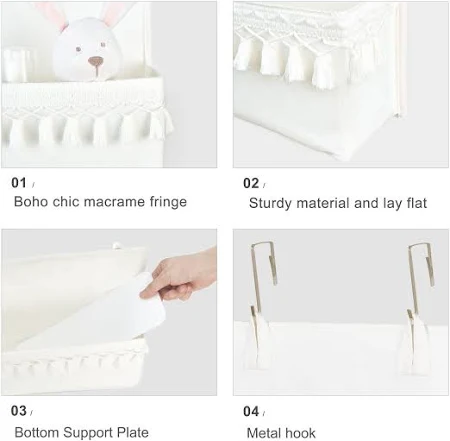Select the Metal hook caption
This screenshot has width=450, height=441.
click(x=281, y=433)
